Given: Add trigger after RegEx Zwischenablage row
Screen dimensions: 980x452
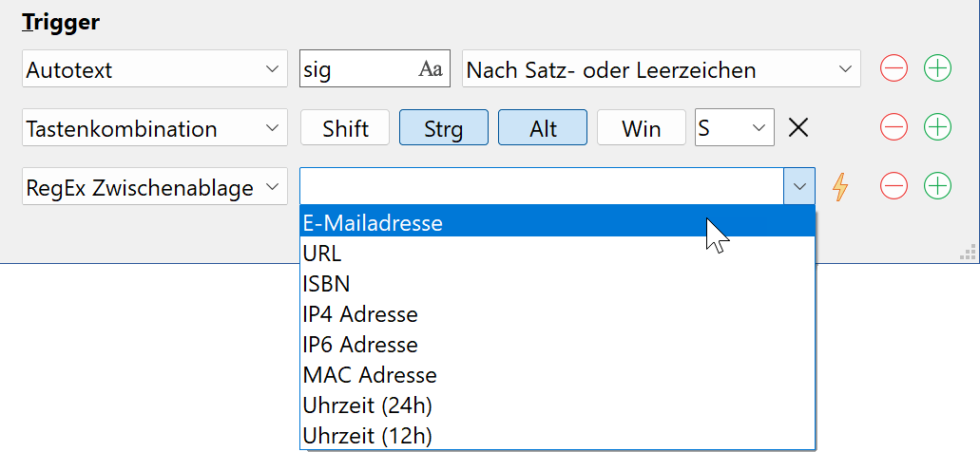Looking at the screenshot, I should point(937,186).
